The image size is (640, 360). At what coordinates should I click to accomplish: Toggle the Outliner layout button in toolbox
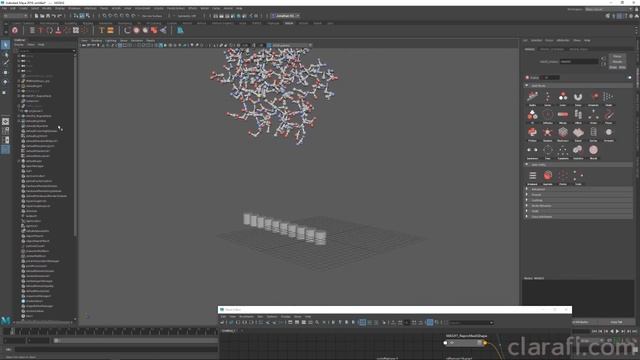[5, 150]
